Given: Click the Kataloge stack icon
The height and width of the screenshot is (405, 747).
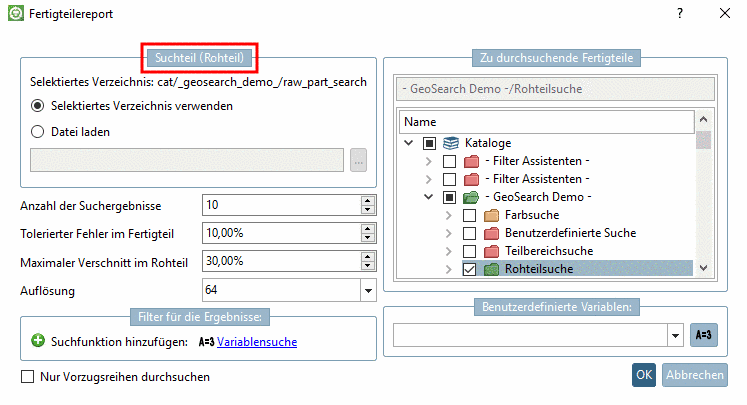Looking at the screenshot, I should [x=450, y=143].
